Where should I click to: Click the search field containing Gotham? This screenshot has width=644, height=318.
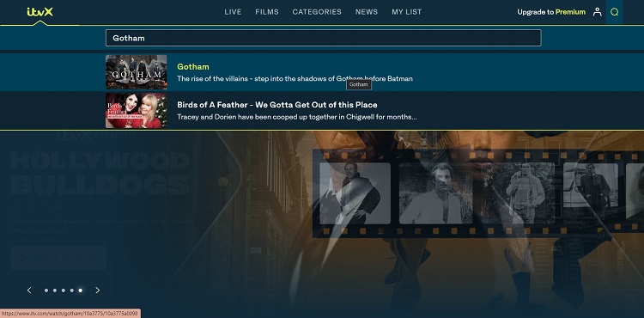[x=323, y=38]
